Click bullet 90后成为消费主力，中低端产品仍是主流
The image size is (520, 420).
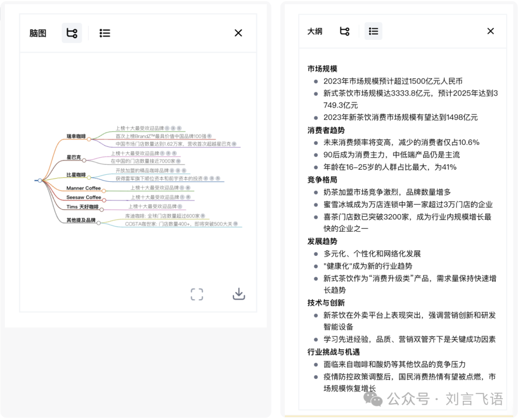coord(391,155)
